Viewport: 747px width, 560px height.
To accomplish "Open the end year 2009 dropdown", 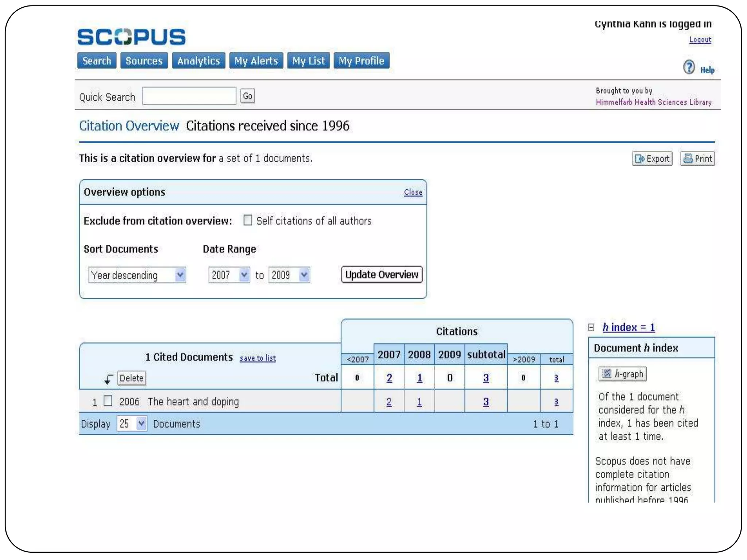I will tap(289, 275).
